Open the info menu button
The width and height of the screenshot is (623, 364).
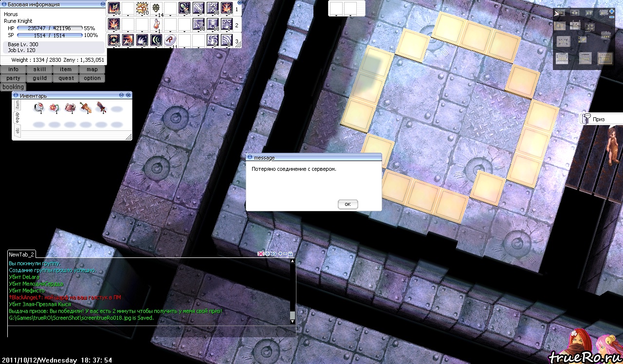tap(13, 70)
